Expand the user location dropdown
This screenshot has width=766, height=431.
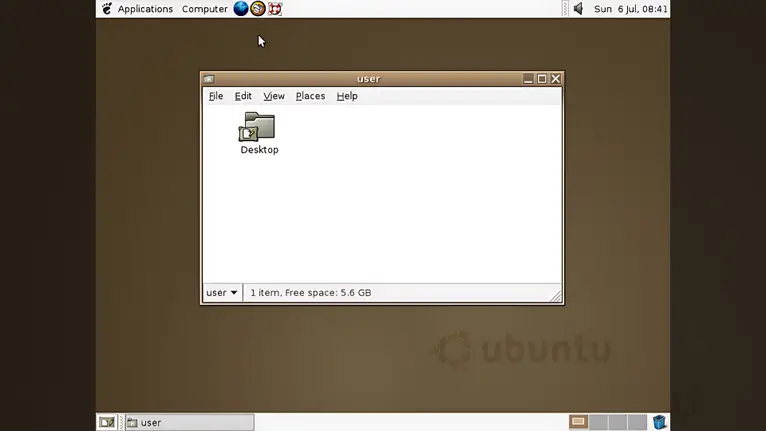point(222,293)
